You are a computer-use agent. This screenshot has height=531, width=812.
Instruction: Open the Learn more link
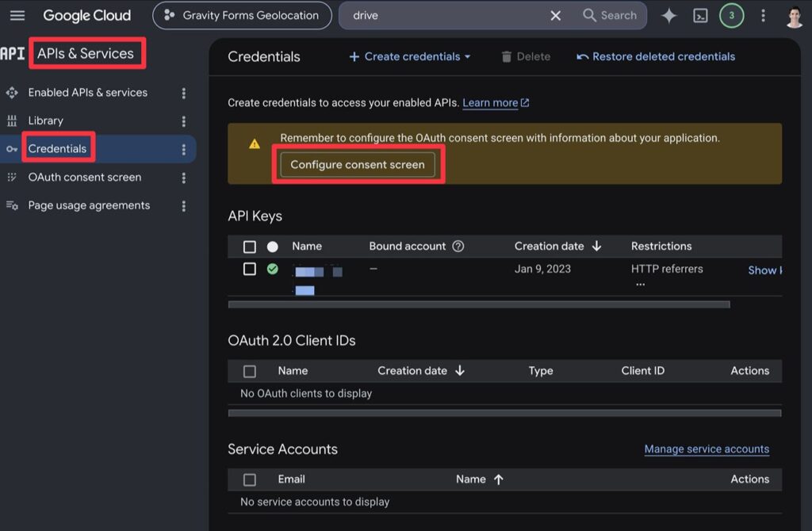coord(496,102)
